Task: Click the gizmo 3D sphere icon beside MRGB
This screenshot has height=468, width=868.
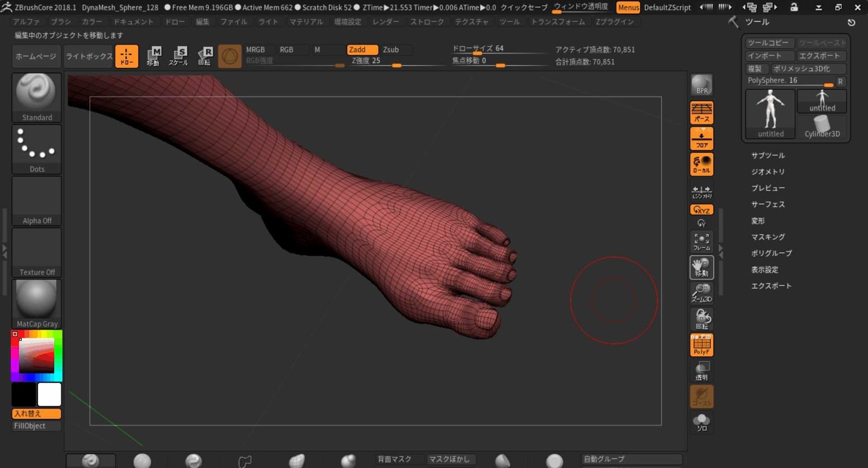Action: click(x=229, y=56)
